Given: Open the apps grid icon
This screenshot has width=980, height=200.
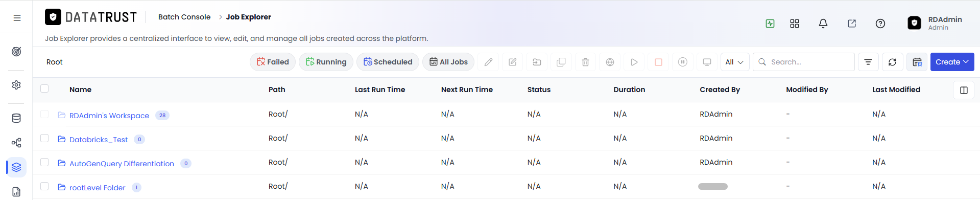Looking at the screenshot, I should tap(795, 24).
